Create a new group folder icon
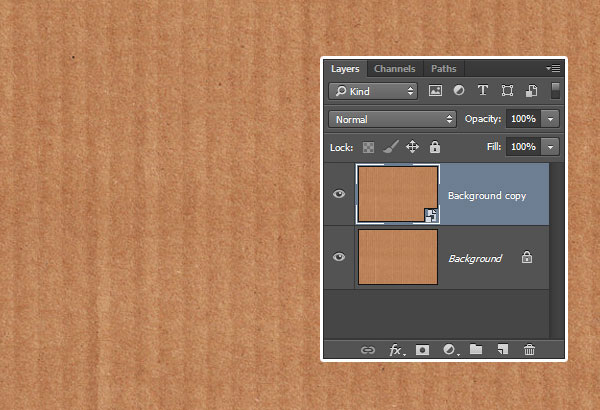The width and height of the screenshot is (600, 410). (x=476, y=349)
